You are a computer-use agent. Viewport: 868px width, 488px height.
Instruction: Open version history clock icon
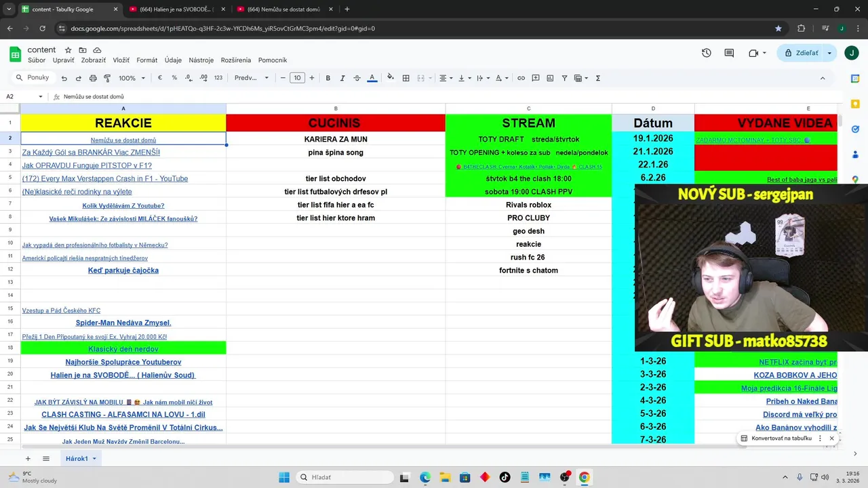(x=706, y=53)
